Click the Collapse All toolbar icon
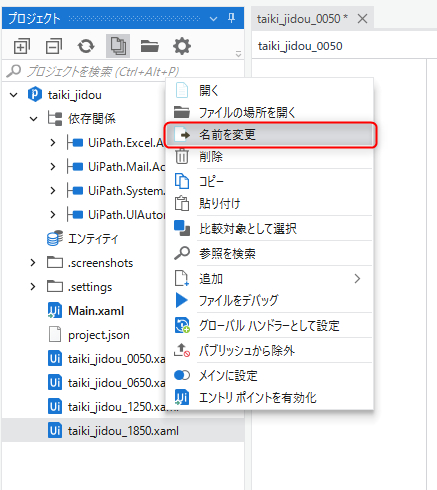This screenshot has width=437, height=490. pos(54,46)
